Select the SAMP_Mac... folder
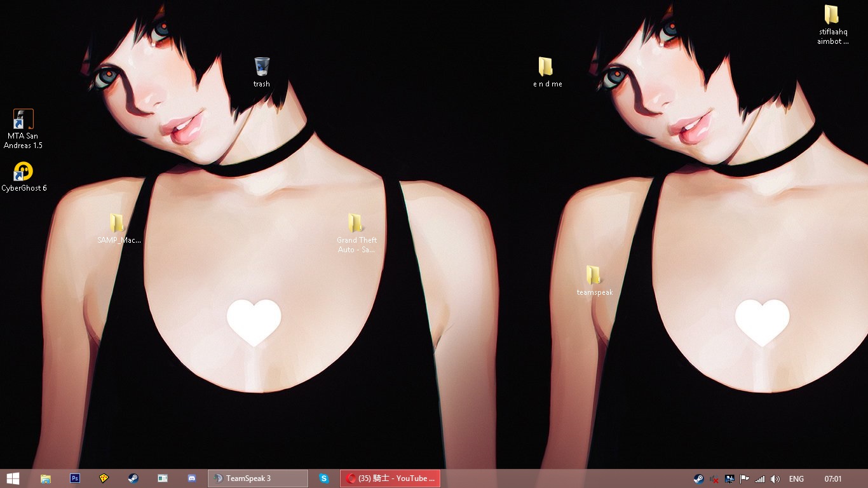The image size is (868, 488). point(119,229)
